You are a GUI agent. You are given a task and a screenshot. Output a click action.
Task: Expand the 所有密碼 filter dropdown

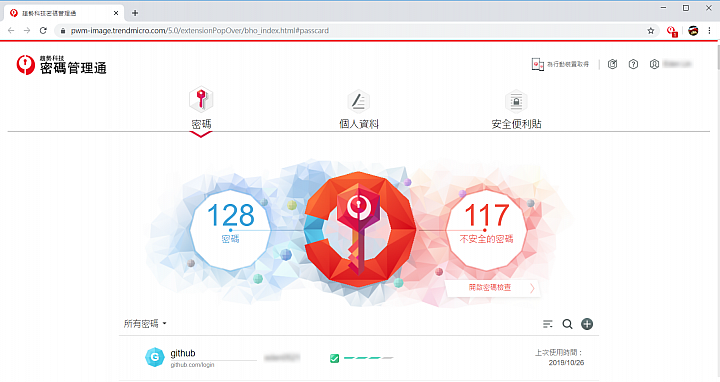(x=145, y=324)
